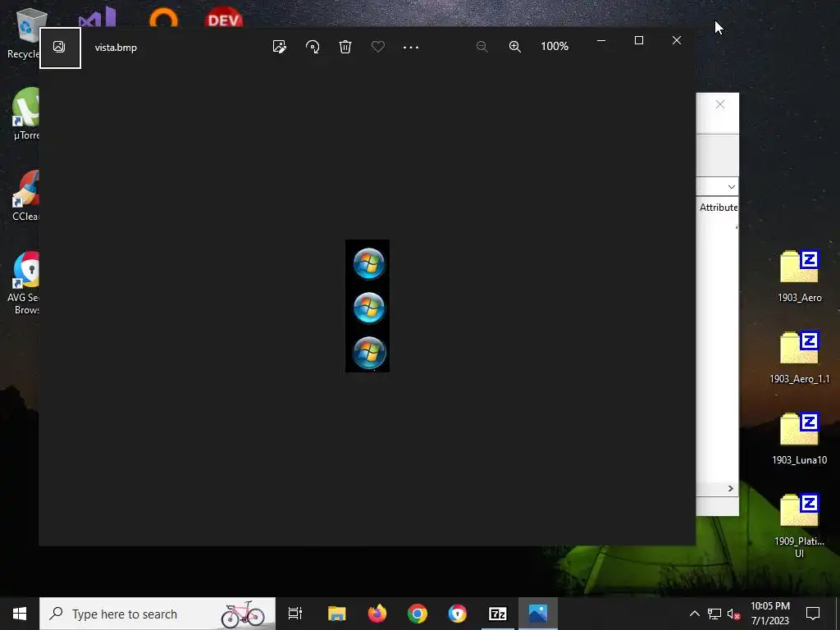Add vista.bmp to favorites heart

coord(378,47)
